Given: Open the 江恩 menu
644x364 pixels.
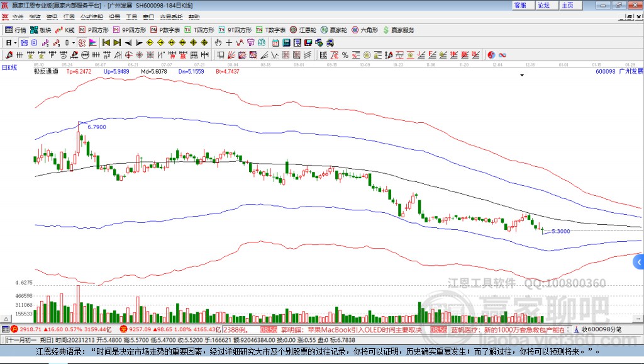Looking at the screenshot, I should click(69, 17).
